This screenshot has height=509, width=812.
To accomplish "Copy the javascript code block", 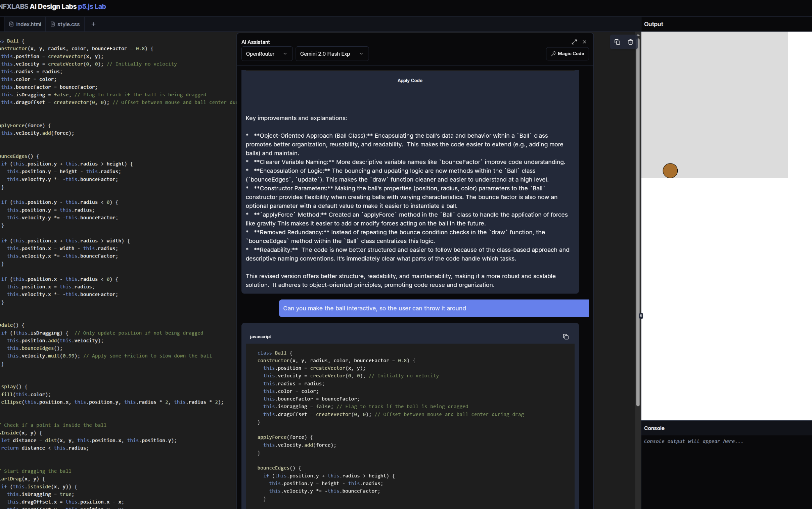I will tap(565, 336).
